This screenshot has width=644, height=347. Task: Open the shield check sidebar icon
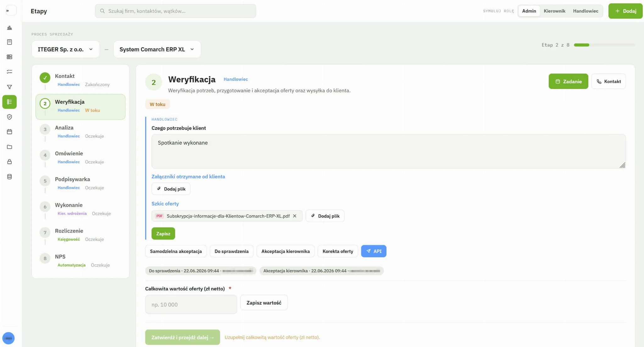pyautogui.click(x=9, y=117)
